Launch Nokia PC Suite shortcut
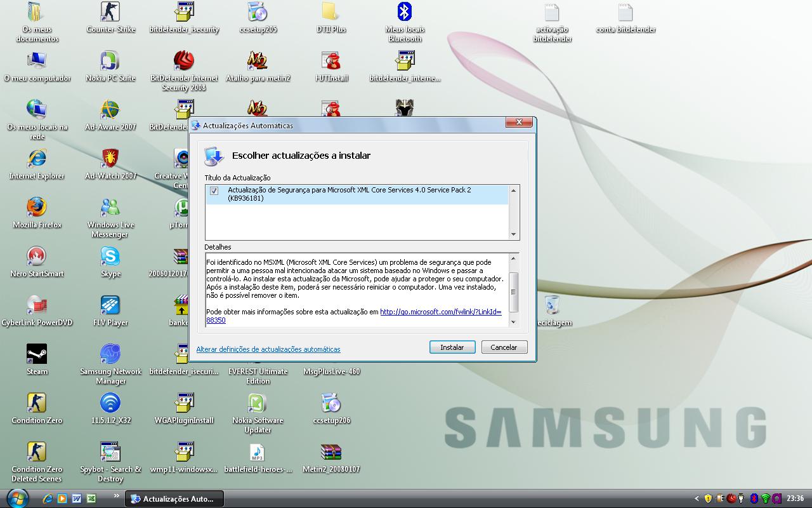The image size is (812, 508). (110, 67)
